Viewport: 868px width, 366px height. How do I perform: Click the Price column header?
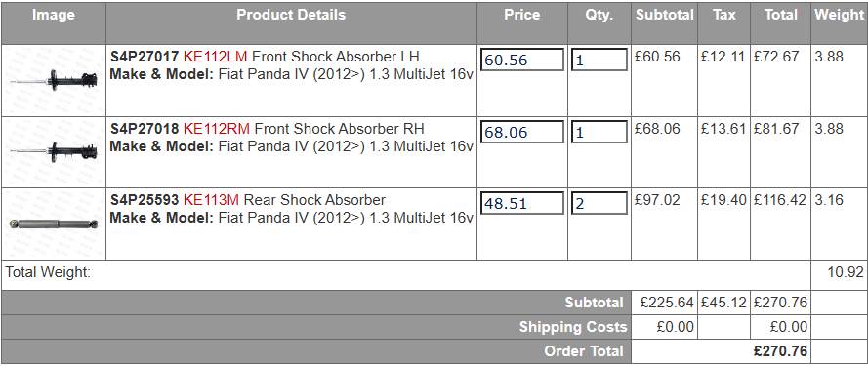click(522, 15)
